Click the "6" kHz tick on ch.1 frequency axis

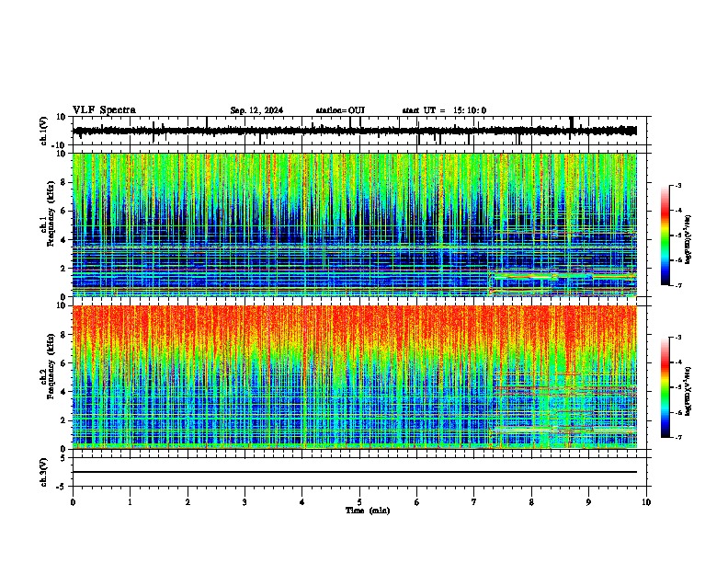(x=63, y=211)
